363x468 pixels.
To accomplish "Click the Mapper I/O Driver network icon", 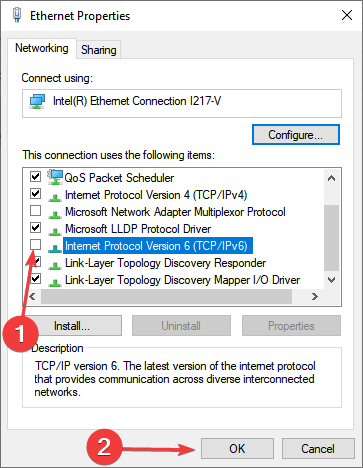I will pyautogui.click(x=54, y=282).
